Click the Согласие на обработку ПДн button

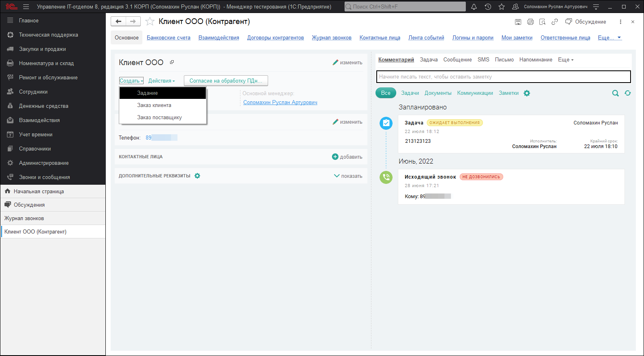point(226,81)
